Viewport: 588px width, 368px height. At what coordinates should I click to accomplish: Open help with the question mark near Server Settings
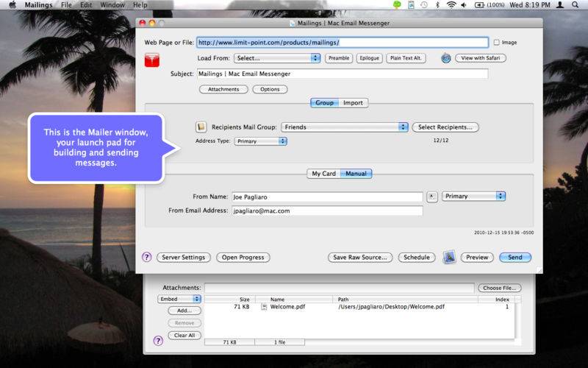click(146, 257)
